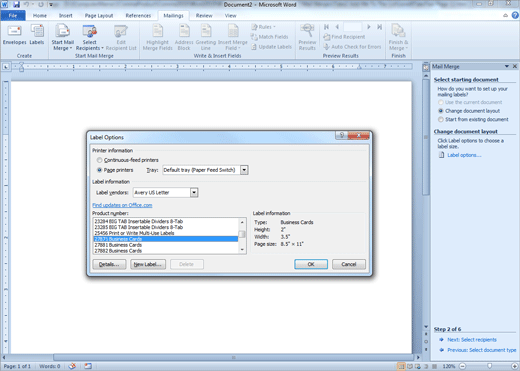Click the New Label button
The height and width of the screenshot is (371, 520).
148,264
